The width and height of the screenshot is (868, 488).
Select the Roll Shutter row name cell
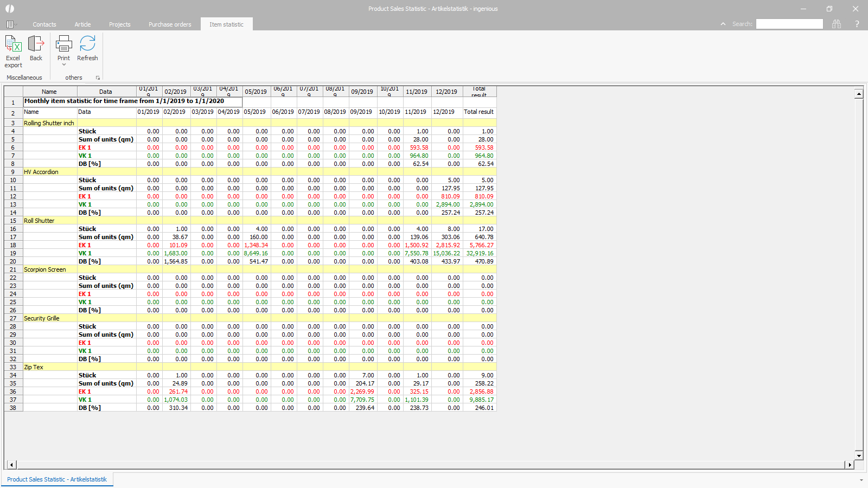(50, 221)
